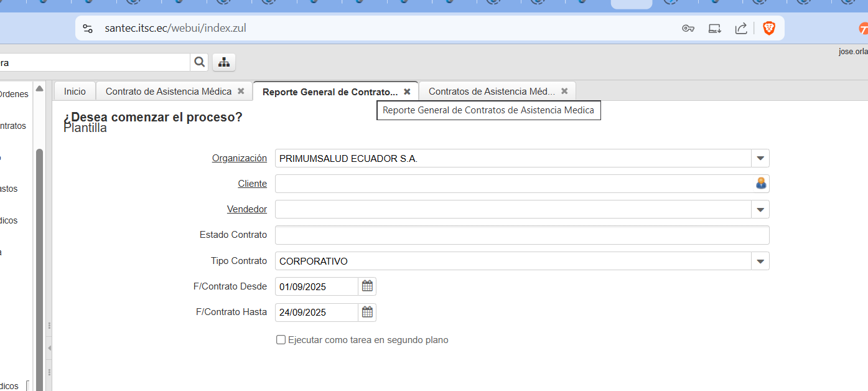Expand the Vendedor dropdown
Screen dimensions: 868x391
(760, 210)
